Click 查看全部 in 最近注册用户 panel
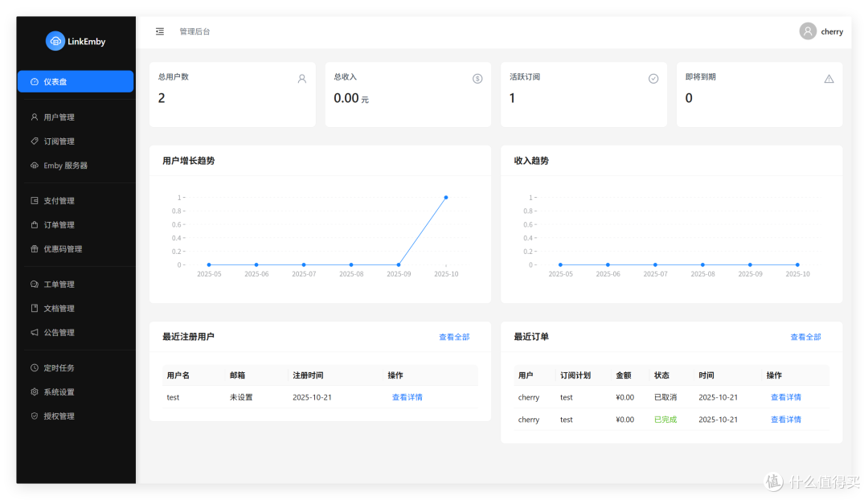 click(454, 337)
